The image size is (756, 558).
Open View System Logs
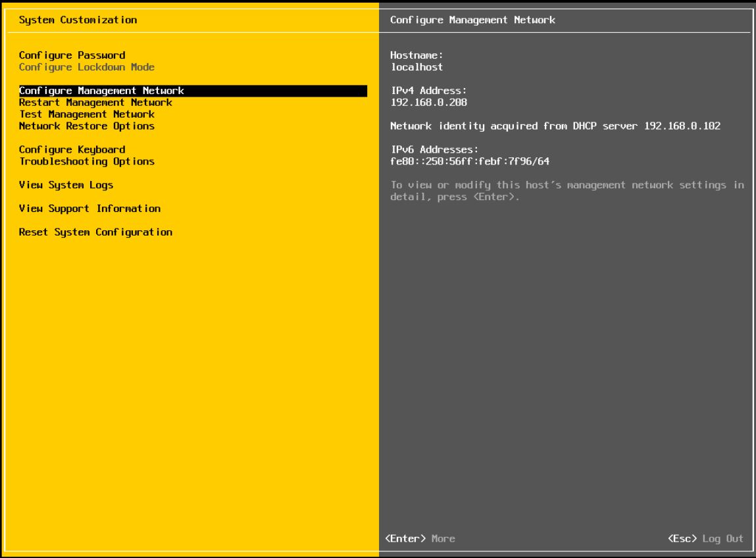click(66, 185)
